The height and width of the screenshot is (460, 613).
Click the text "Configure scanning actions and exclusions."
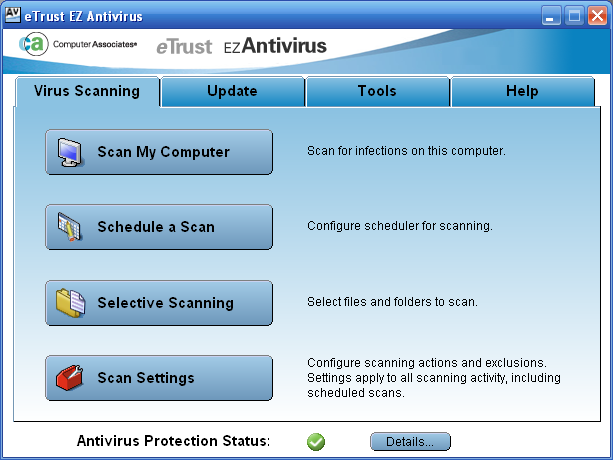click(x=427, y=363)
